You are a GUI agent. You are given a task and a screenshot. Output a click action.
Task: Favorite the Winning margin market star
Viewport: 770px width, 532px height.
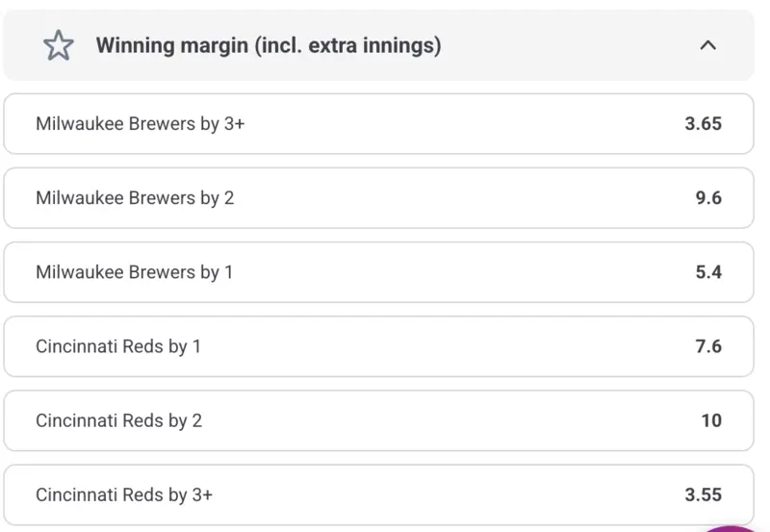[x=59, y=45]
